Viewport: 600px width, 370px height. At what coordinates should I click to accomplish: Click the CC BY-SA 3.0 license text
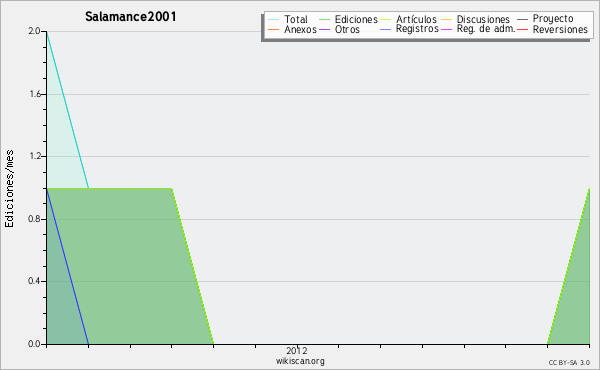point(569,362)
